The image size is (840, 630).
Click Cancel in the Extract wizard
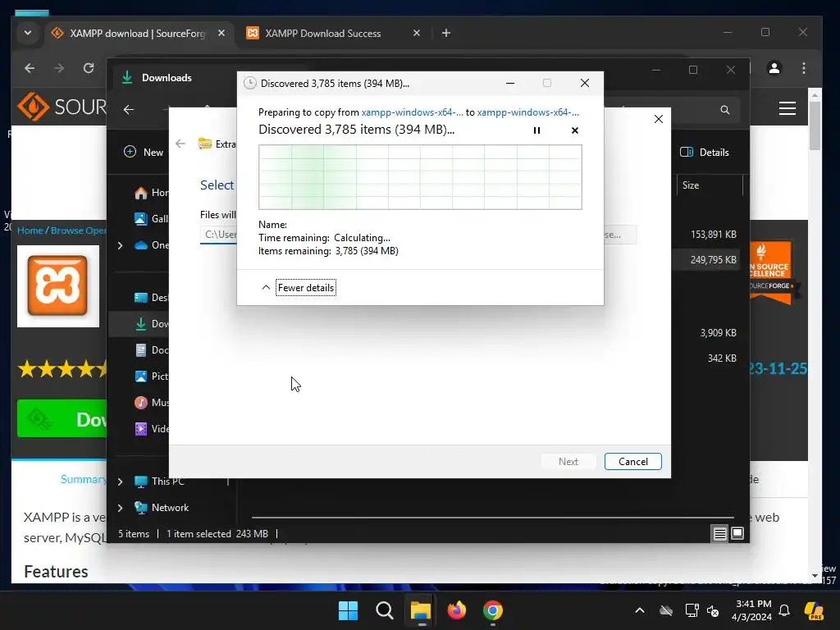[x=632, y=461]
